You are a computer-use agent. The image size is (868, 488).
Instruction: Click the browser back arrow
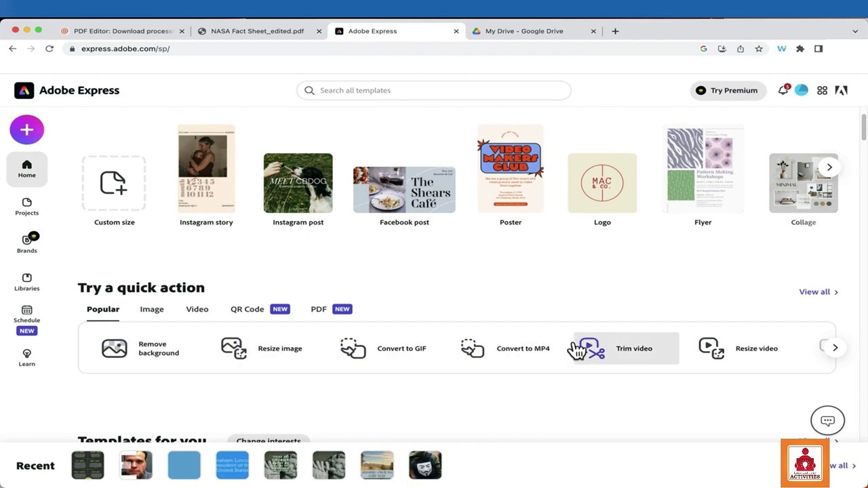coord(12,49)
